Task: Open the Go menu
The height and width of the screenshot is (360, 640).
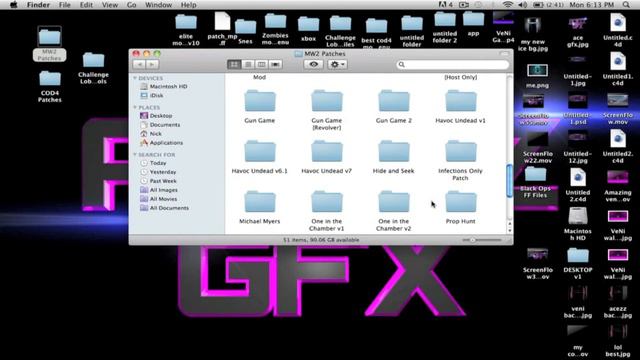Action: 131,5
